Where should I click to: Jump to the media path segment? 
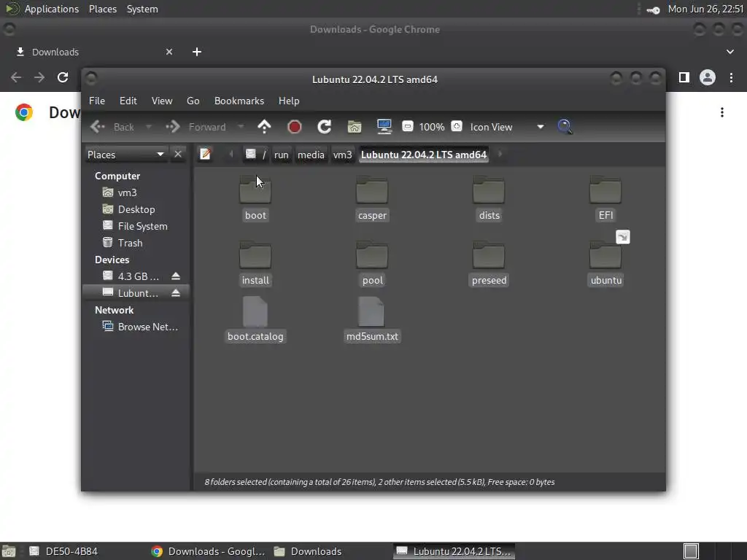point(311,155)
